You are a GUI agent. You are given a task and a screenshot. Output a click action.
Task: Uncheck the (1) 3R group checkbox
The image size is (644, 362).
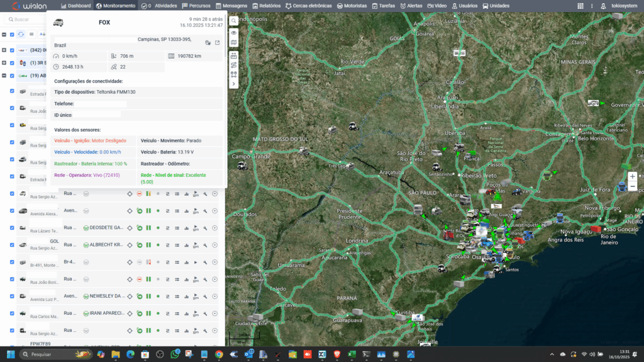click(x=13, y=63)
